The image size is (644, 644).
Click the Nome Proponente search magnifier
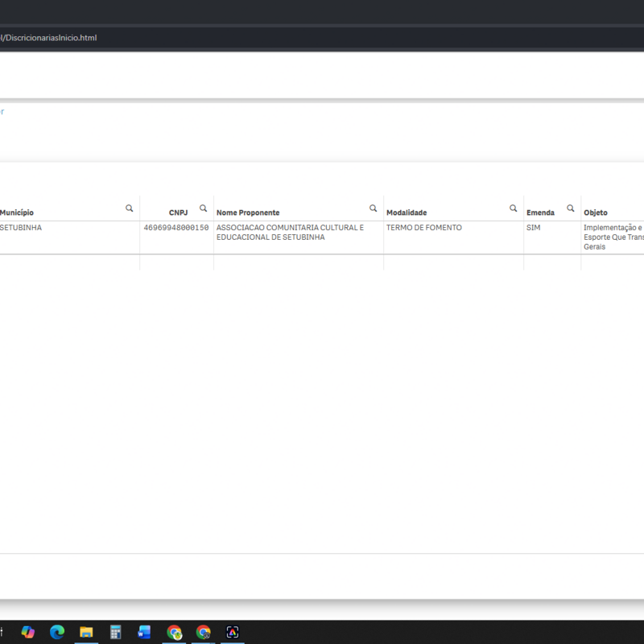tap(373, 208)
